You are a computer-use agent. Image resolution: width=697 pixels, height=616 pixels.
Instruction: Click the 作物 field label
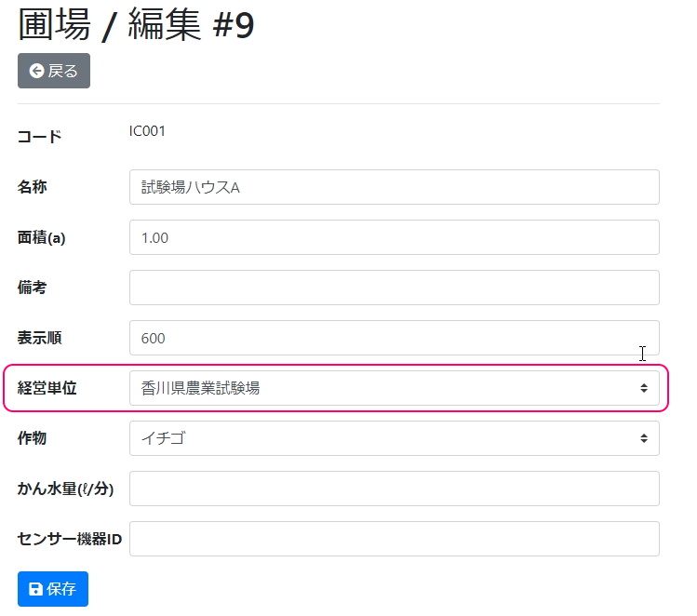pos(33,438)
